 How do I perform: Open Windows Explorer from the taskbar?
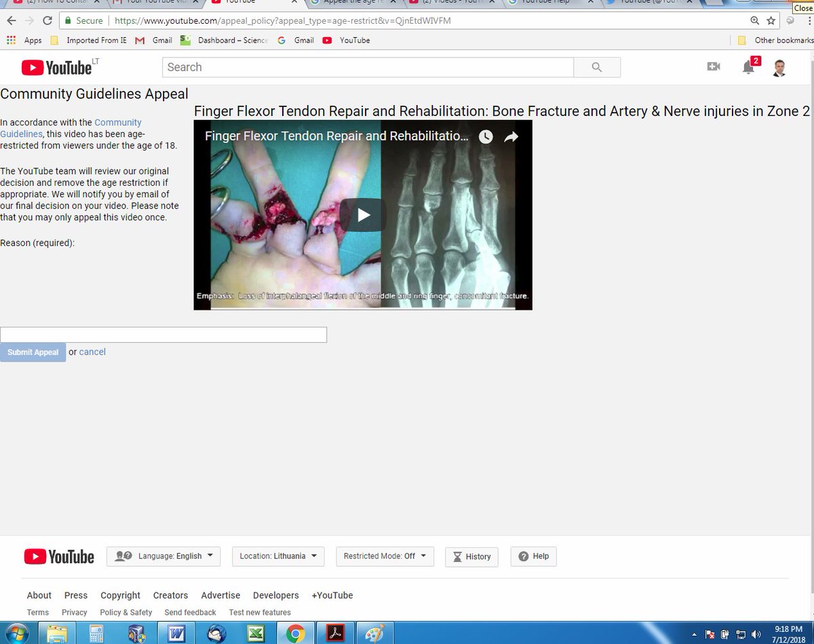(57, 633)
